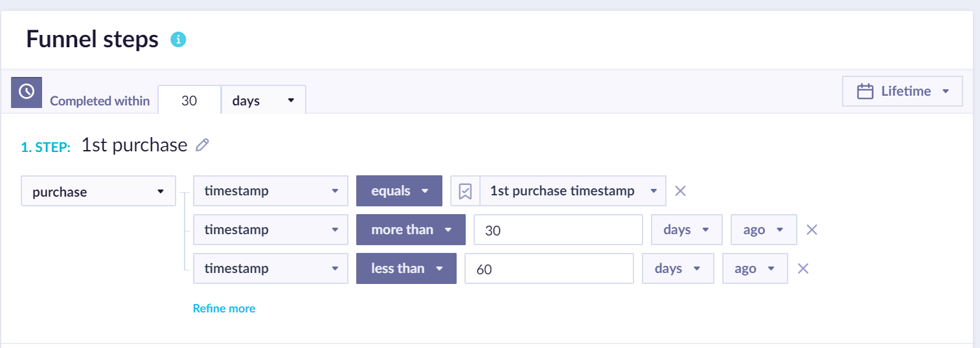Remove the 'more than 30 days' condition
Image resolution: width=980 pixels, height=348 pixels.
click(812, 230)
